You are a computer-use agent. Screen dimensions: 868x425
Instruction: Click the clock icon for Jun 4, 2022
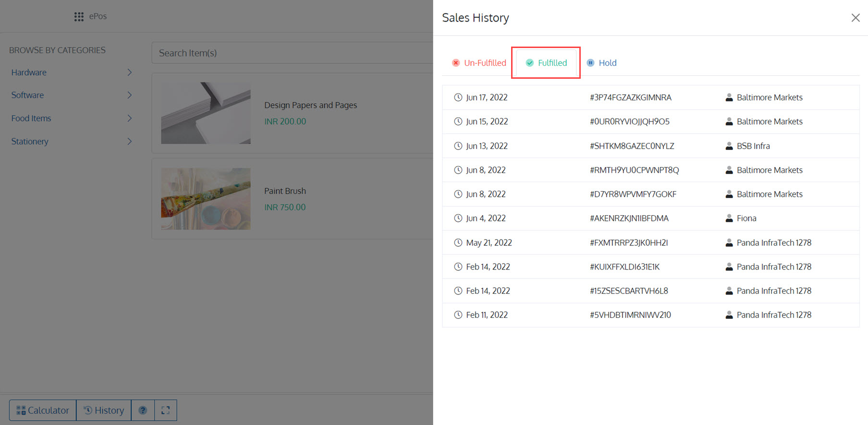point(458,218)
